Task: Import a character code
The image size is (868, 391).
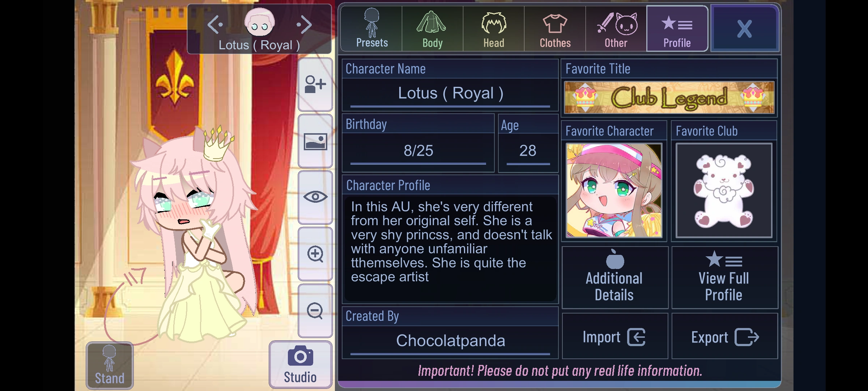Action: click(615, 336)
